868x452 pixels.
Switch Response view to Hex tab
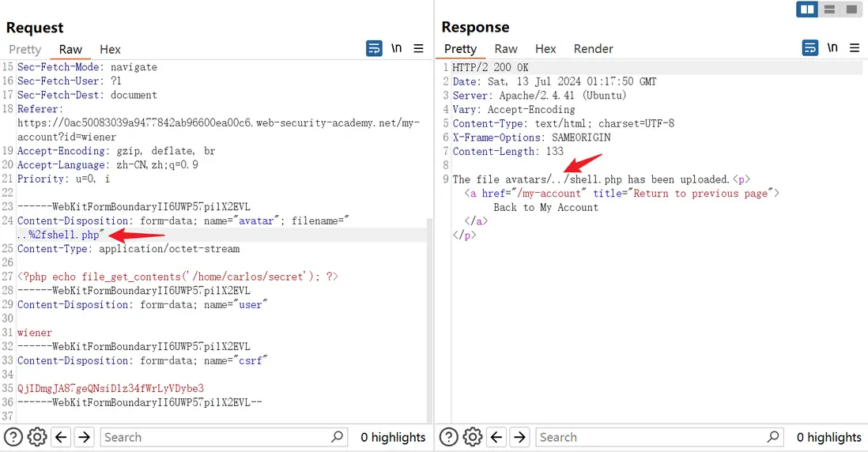coord(545,49)
